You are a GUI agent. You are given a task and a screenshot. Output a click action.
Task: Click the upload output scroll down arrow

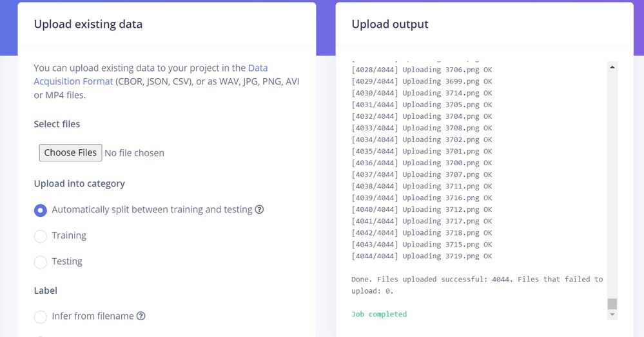point(612,314)
